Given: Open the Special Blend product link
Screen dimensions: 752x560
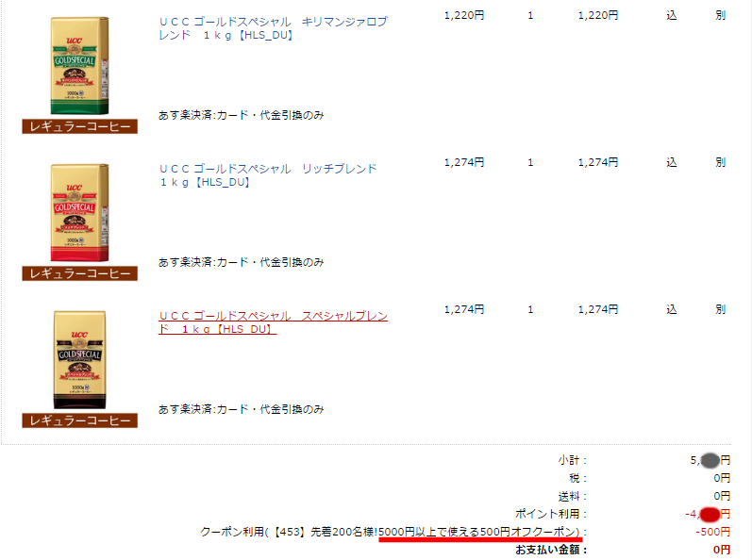Looking at the screenshot, I should [273, 322].
